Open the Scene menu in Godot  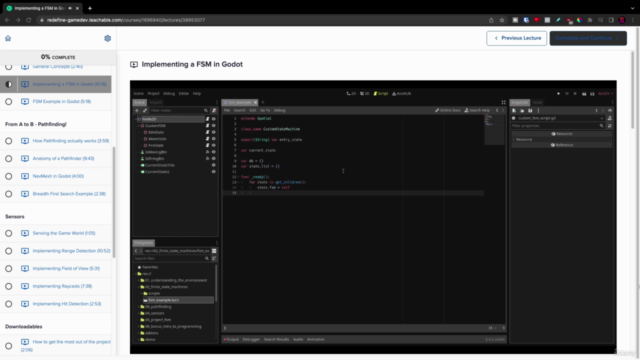(x=139, y=93)
